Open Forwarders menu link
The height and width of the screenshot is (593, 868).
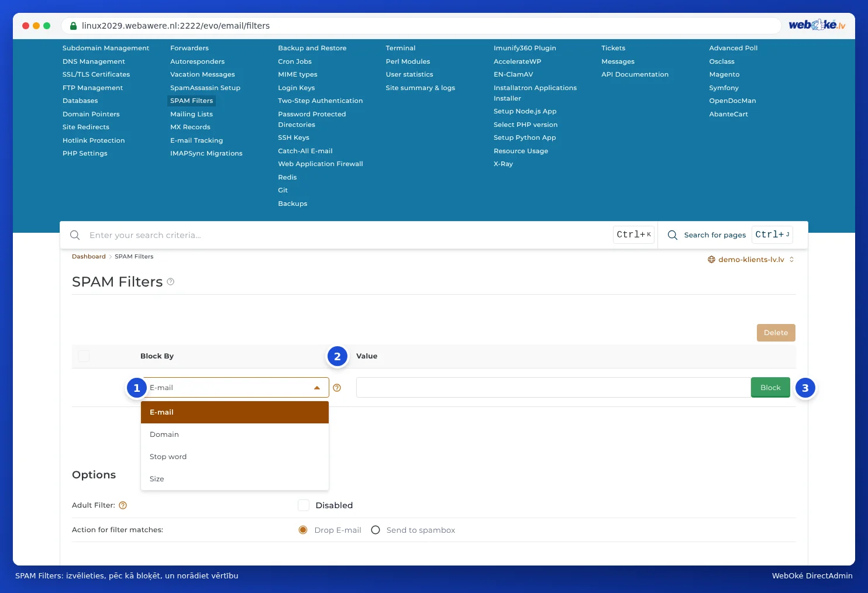[190, 48]
